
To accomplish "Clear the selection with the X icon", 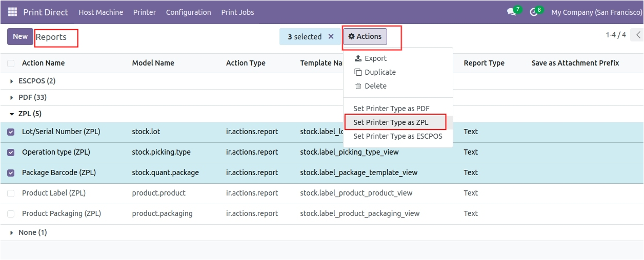I will point(331,36).
